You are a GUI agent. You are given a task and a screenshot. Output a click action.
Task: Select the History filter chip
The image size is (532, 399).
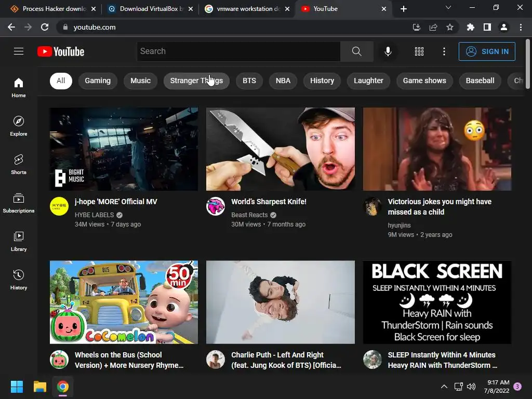[x=322, y=81]
